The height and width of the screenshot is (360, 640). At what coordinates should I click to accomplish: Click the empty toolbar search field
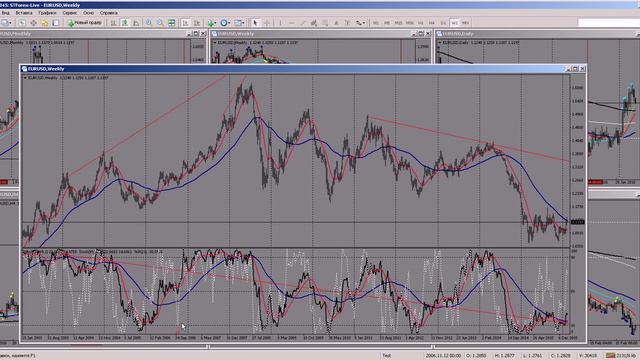tap(609, 23)
